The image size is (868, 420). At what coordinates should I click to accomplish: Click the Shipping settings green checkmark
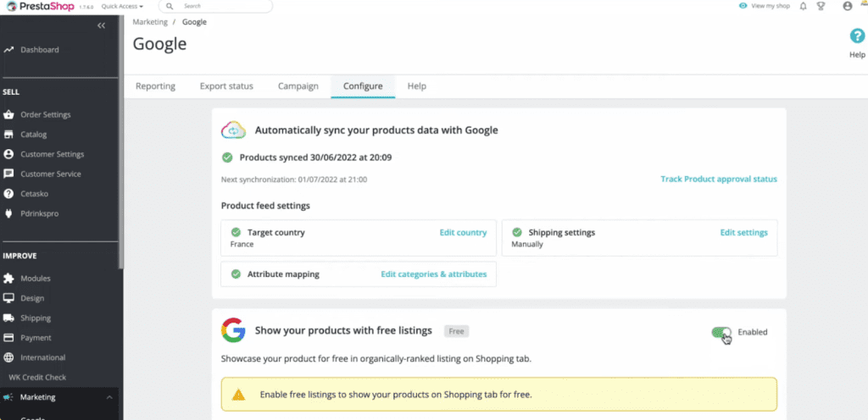tap(517, 232)
